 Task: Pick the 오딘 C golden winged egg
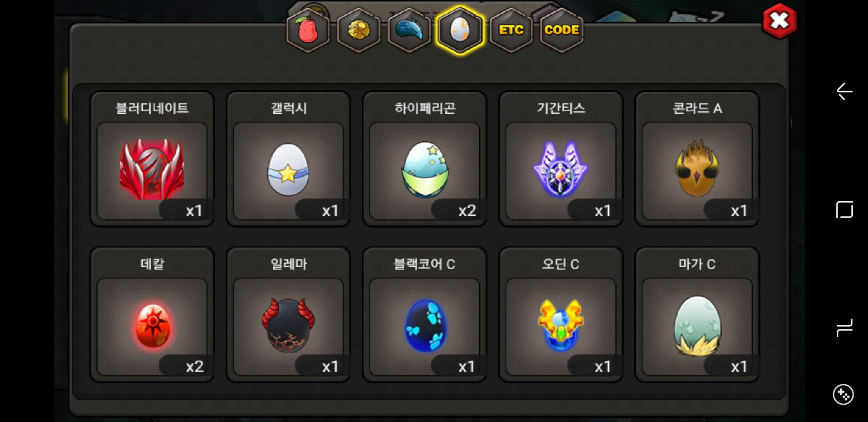click(561, 315)
